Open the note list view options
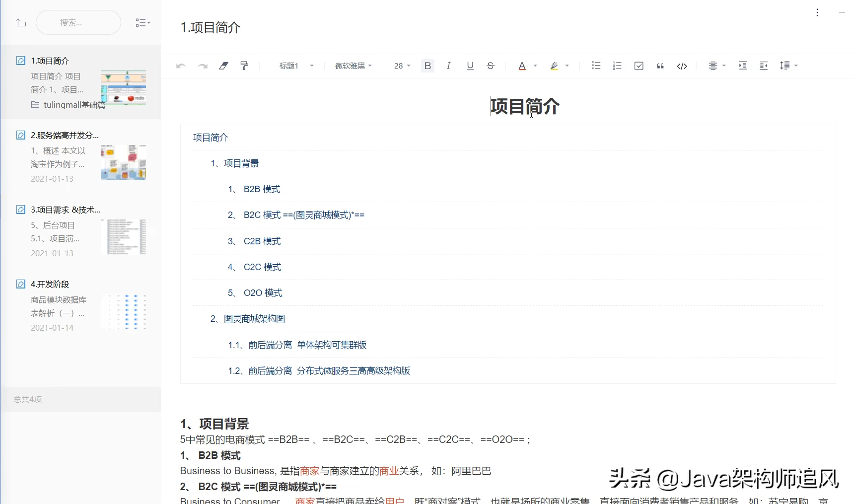The width and height of the screenshot is (854, 504). click(x=142, y=23)
